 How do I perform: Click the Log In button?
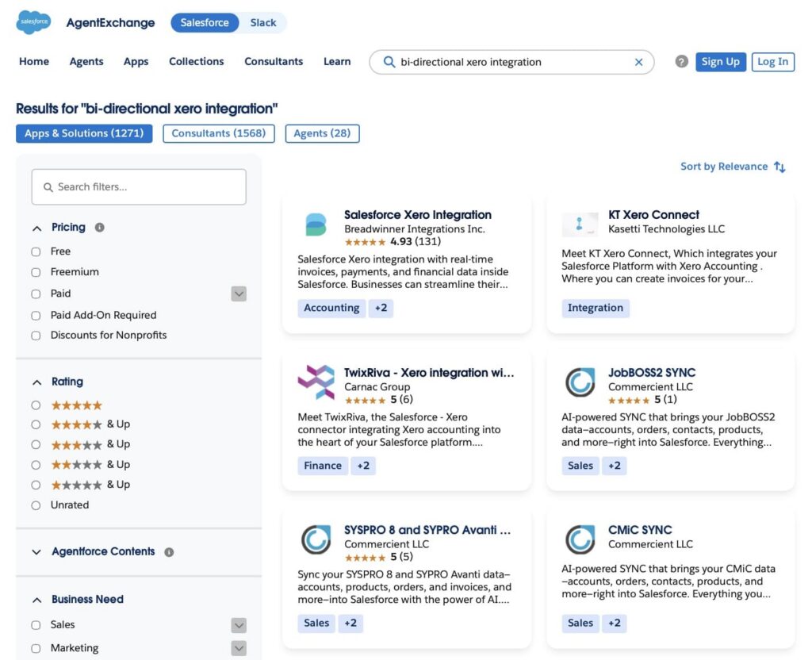click(x=772, y=62)
